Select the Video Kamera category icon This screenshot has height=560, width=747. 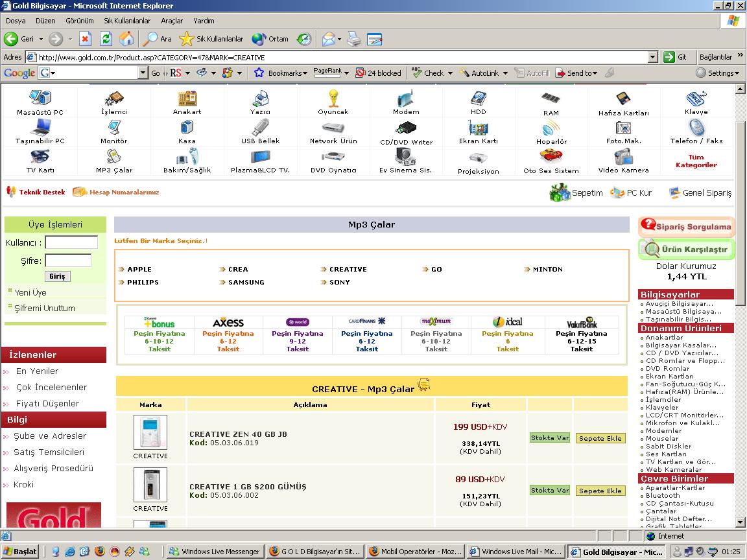tap(623, 157)
